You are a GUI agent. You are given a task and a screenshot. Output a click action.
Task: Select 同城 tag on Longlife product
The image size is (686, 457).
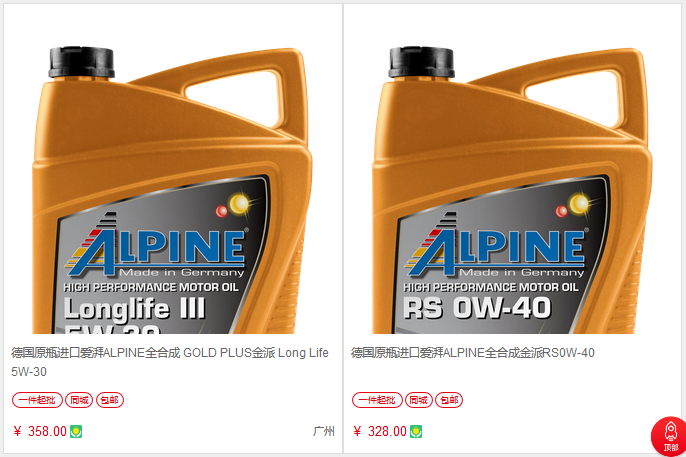[79, 400]
